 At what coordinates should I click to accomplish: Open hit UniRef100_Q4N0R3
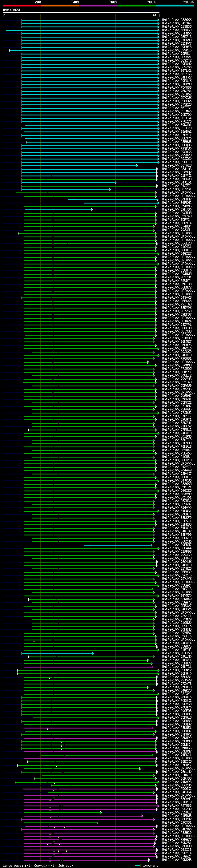pyautogui.click(x=177, y=782)
